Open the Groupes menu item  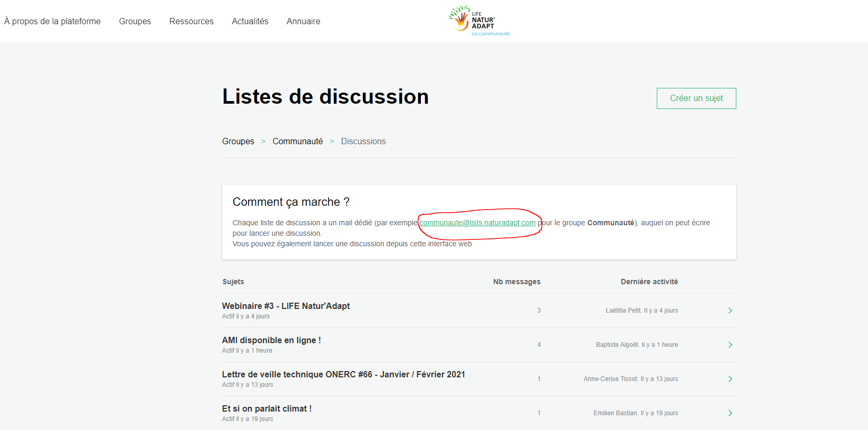[135, 21]
